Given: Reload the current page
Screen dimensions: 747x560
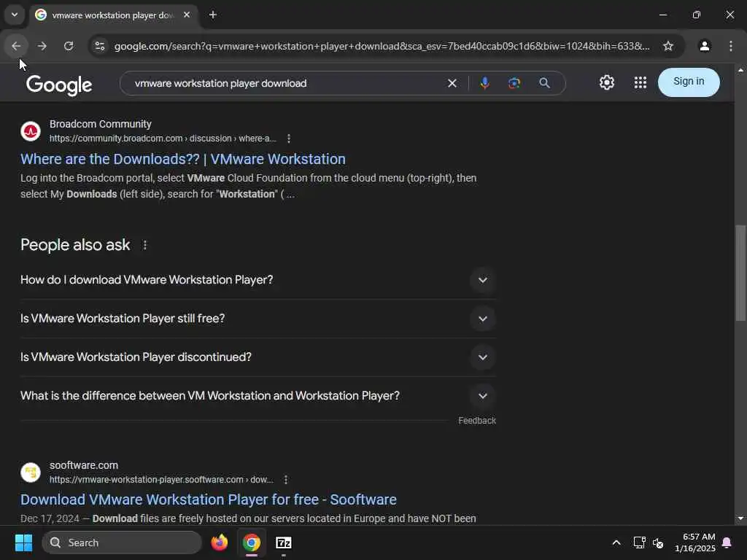Looking at the screenshot, I should (x=69, y=46).
